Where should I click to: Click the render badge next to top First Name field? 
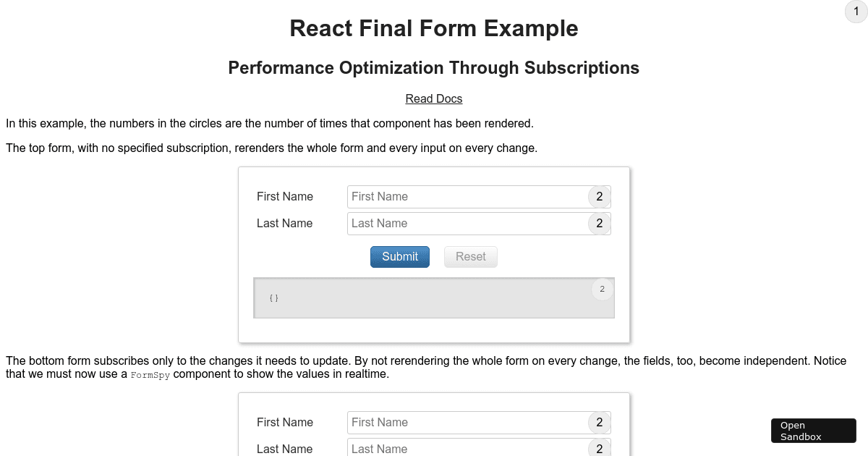click(x=599, y=196)
